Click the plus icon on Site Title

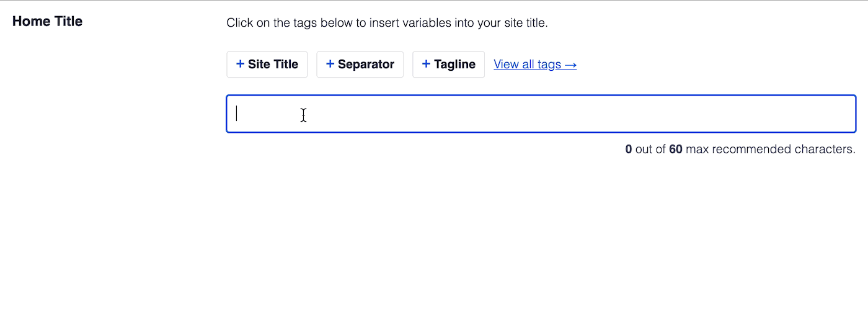240,64
